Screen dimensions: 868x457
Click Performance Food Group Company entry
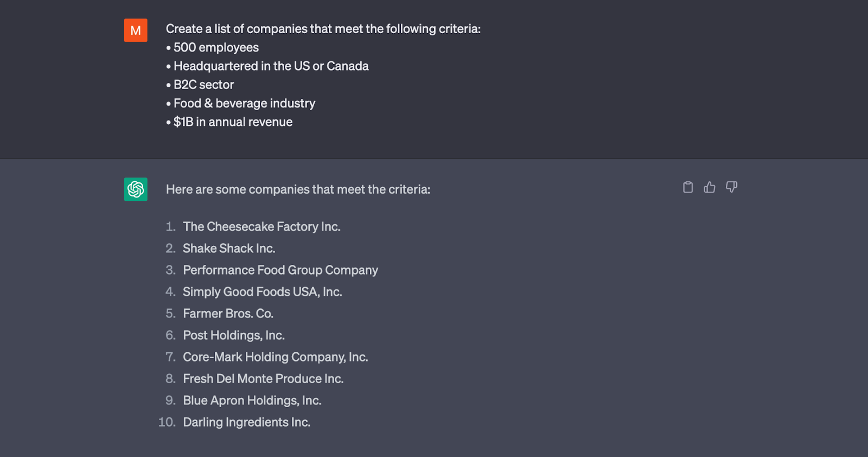point(280,270)
